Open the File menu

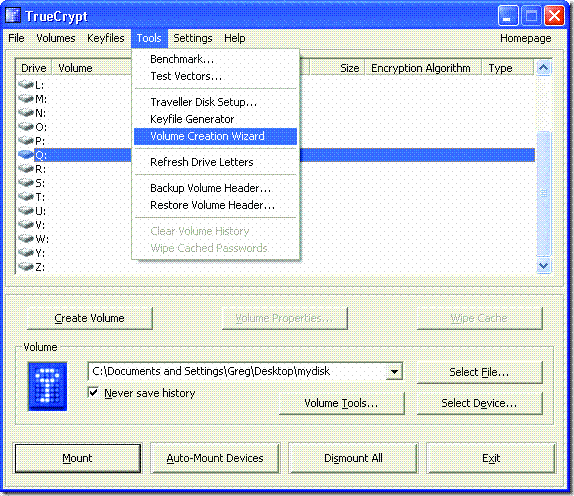click(x=16, y=38)
